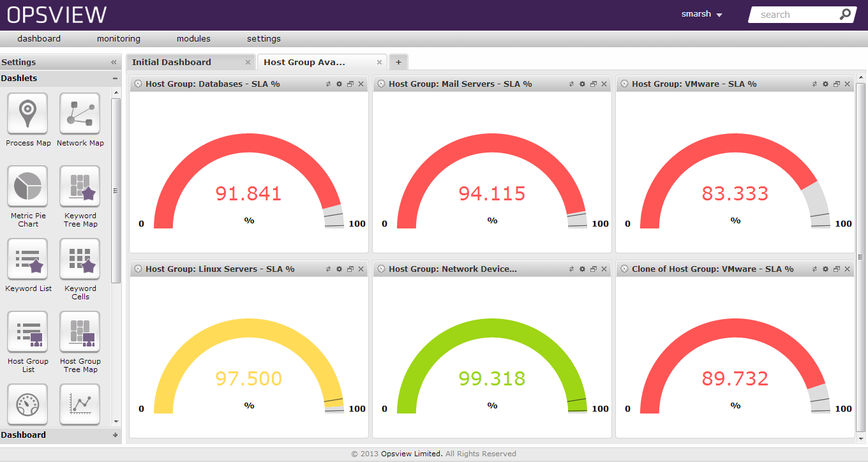Image resolution: width=868 pixels, height=462 pixels.
Task: Close the Databases SLA dashlet
Action: pos(361,84)
